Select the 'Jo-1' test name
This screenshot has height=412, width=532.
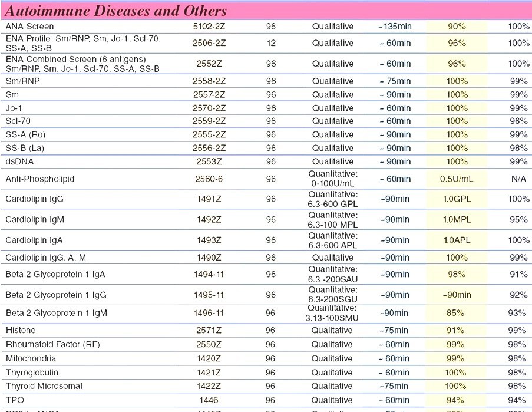(14, 108)
